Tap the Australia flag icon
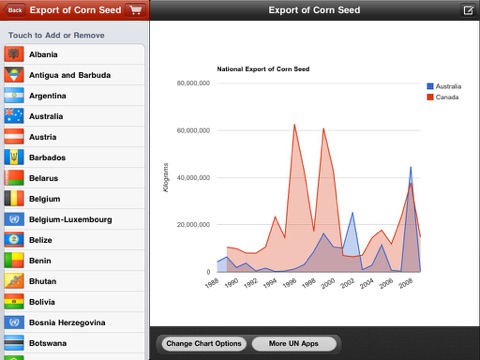 (x=14, y=116)
